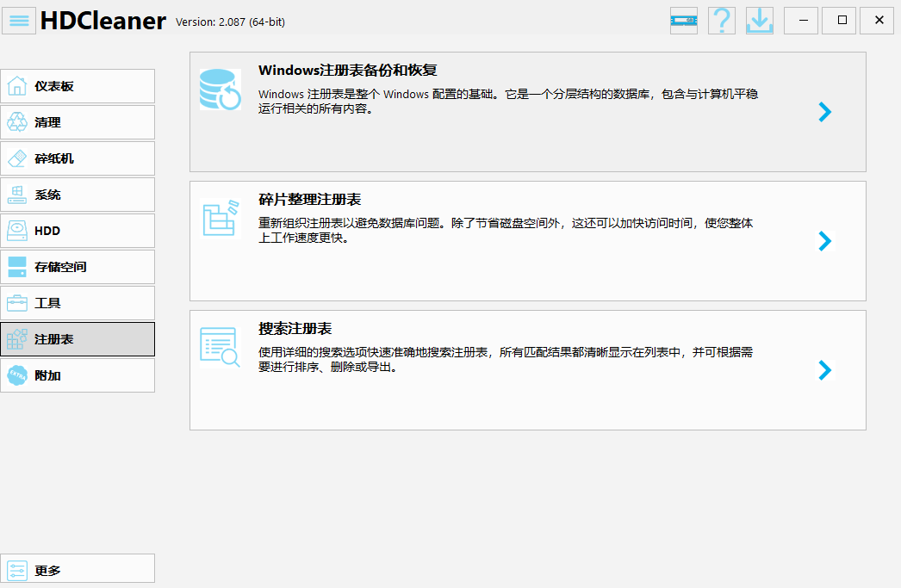Expand arrow for 搜索注册表
This screenshot has height=588, width=901.
tap(825, 370)
